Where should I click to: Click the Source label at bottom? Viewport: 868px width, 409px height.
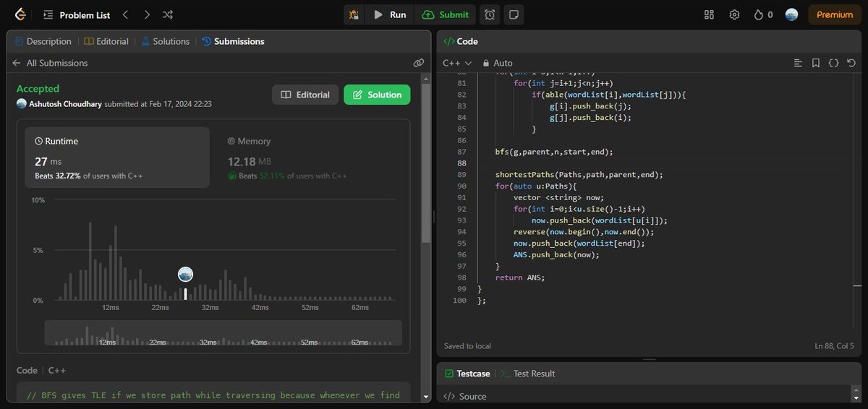tap(464, 396)
